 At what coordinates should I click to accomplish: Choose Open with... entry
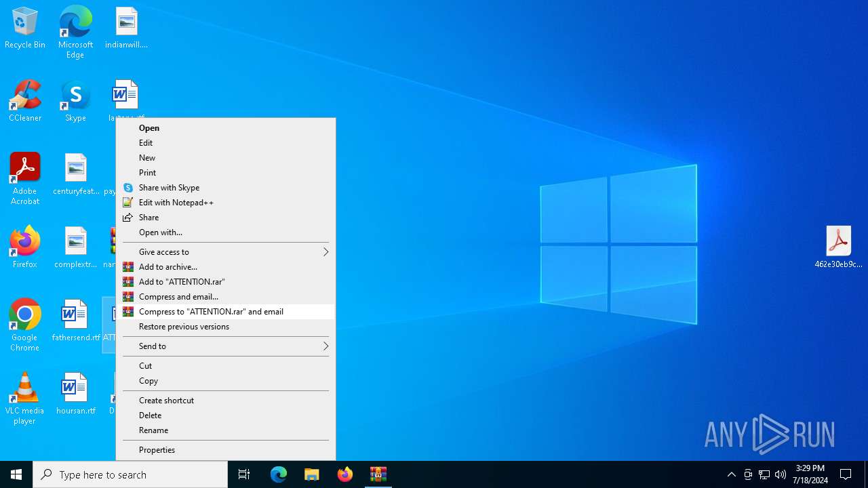(226, 232)
